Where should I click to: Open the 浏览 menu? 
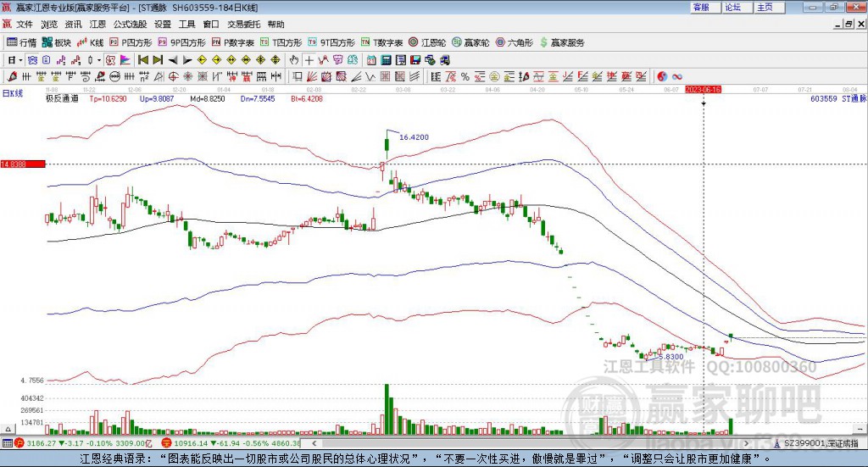click(48, 25)
